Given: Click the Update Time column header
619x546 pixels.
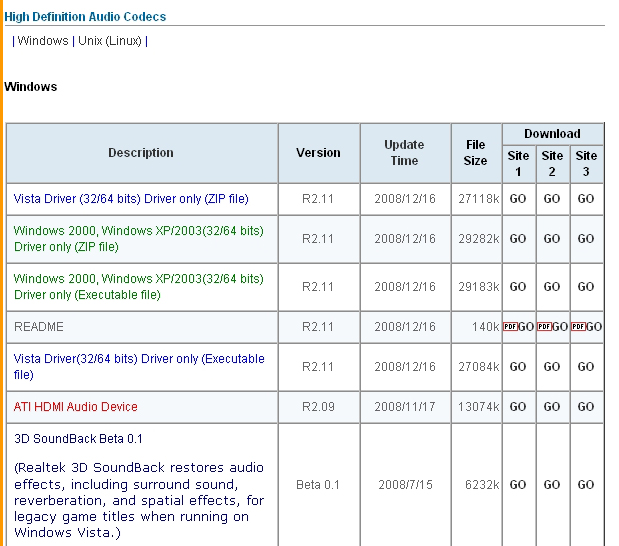Looking at the screenshot, I should tap(404, 153).
